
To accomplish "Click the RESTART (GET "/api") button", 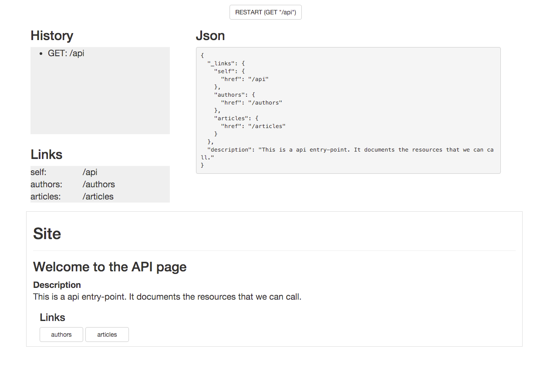I will 265,12.
